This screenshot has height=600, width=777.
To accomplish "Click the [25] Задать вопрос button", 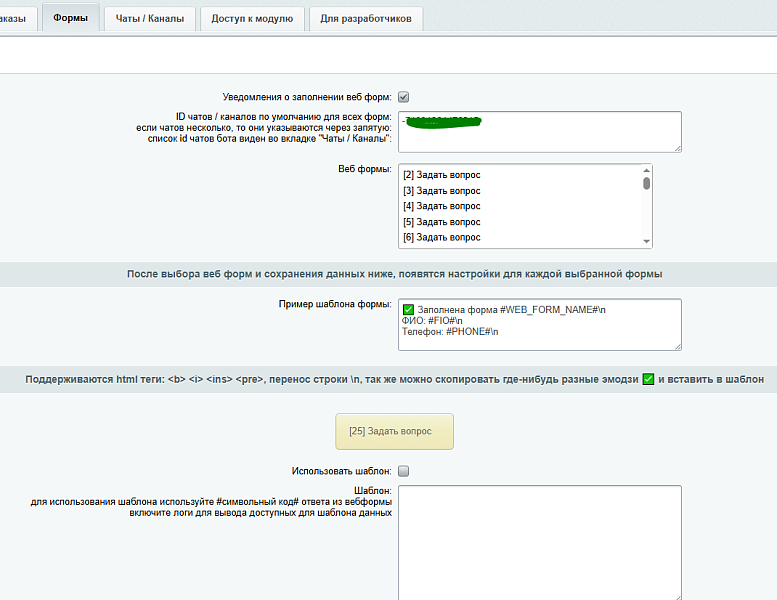I will coord(394,432).
